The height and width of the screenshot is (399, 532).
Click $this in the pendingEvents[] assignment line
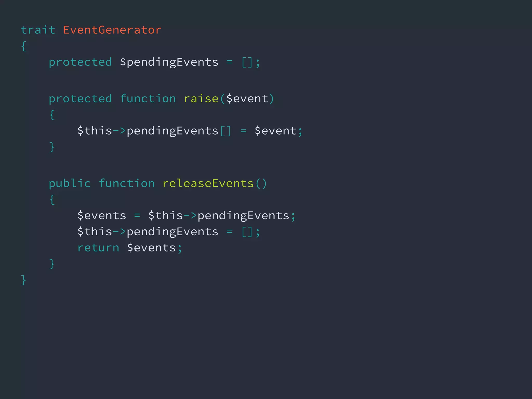click(95, 130)
